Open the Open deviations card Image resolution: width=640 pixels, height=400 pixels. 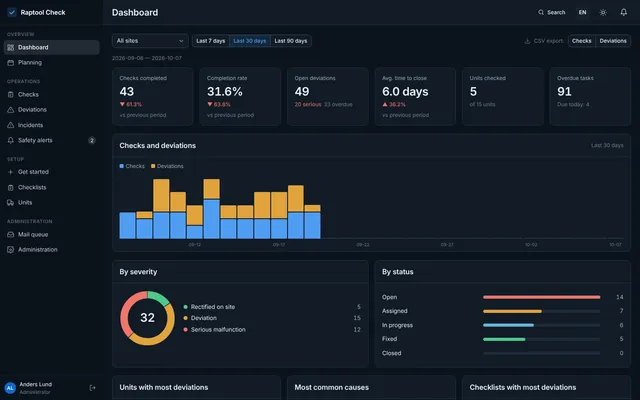[328, 97]
